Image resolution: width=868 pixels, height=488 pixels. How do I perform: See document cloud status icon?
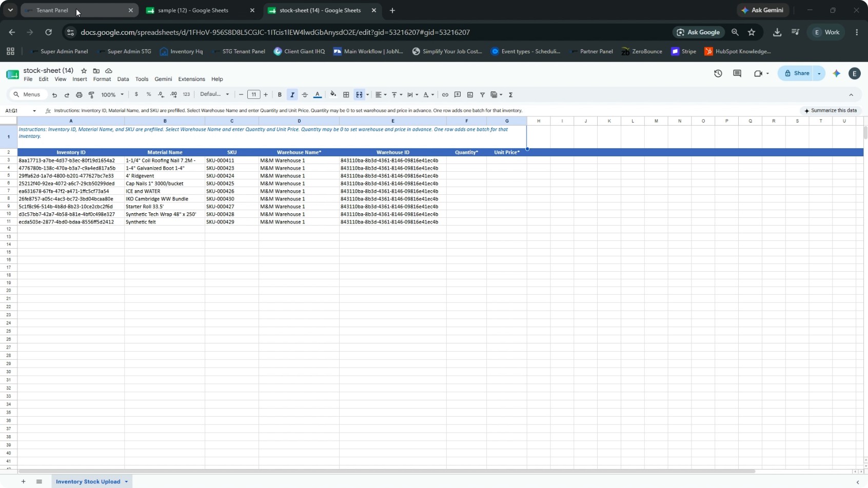109,71
